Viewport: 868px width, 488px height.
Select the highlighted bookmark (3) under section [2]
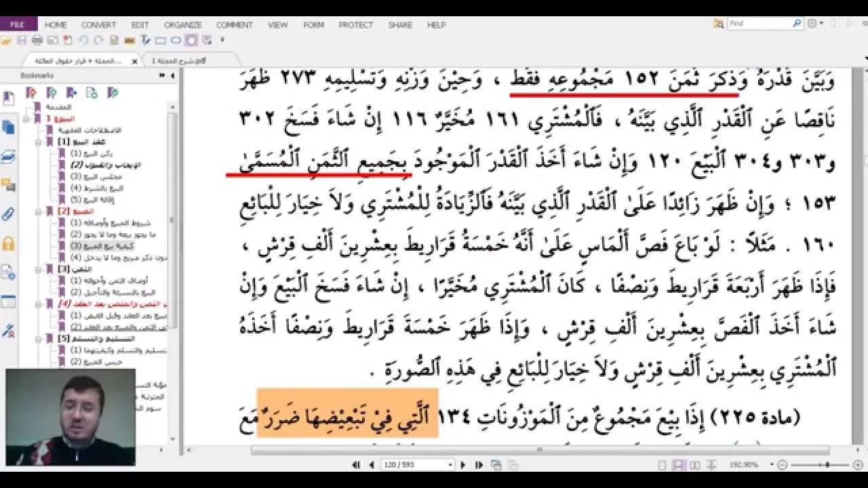102,246
